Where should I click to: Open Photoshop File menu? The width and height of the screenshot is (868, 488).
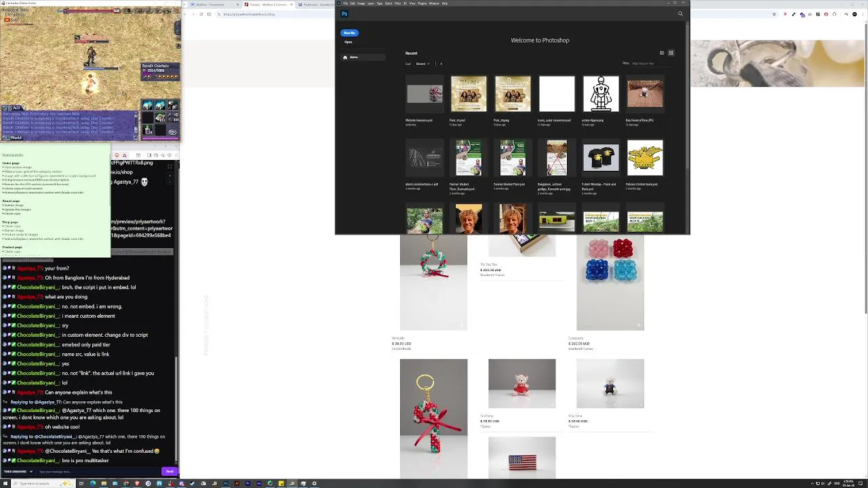pyautogui.click(x=346, y=3)
